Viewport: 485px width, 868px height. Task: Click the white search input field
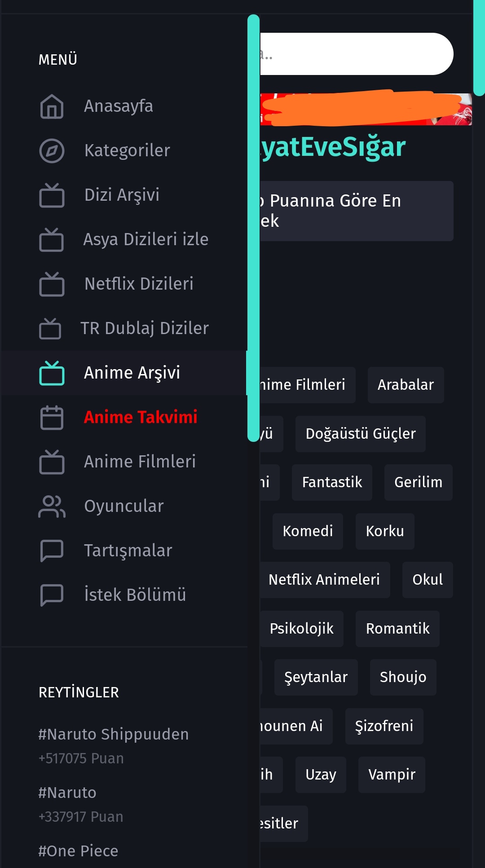coord(357,54)
